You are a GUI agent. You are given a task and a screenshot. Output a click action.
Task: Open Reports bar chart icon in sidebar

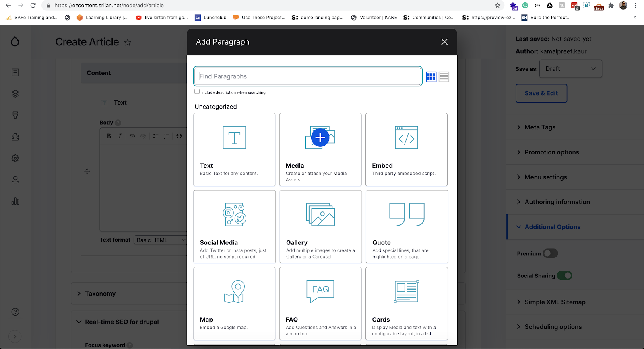tap(15, 201)
